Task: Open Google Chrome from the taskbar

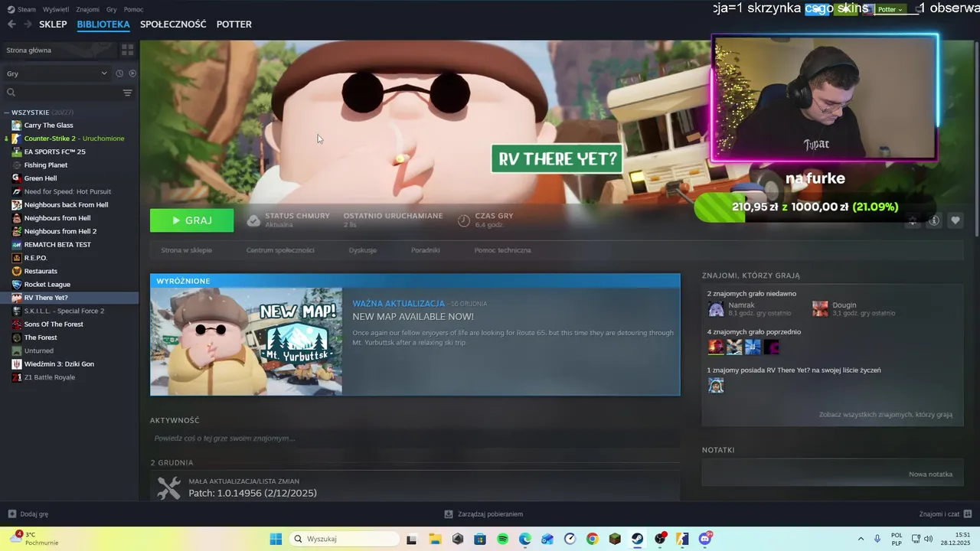Action: point(593,539)
